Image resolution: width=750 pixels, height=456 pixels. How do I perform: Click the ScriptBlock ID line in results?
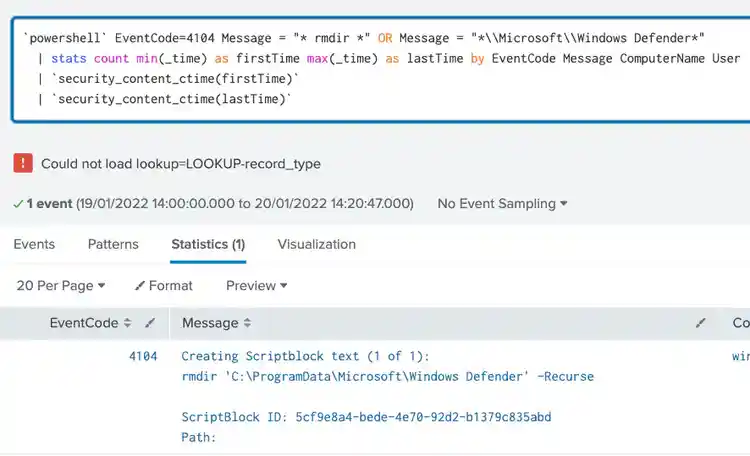pos(366,417)
